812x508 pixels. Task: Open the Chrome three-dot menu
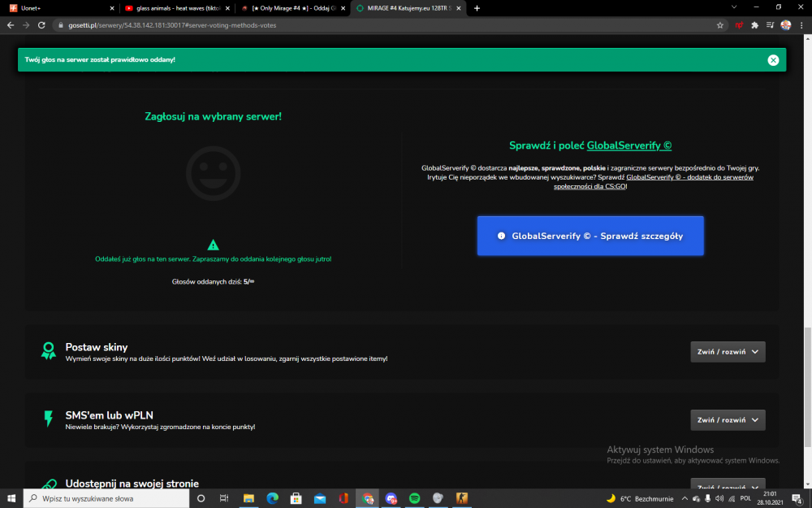[x=801, y=25]
